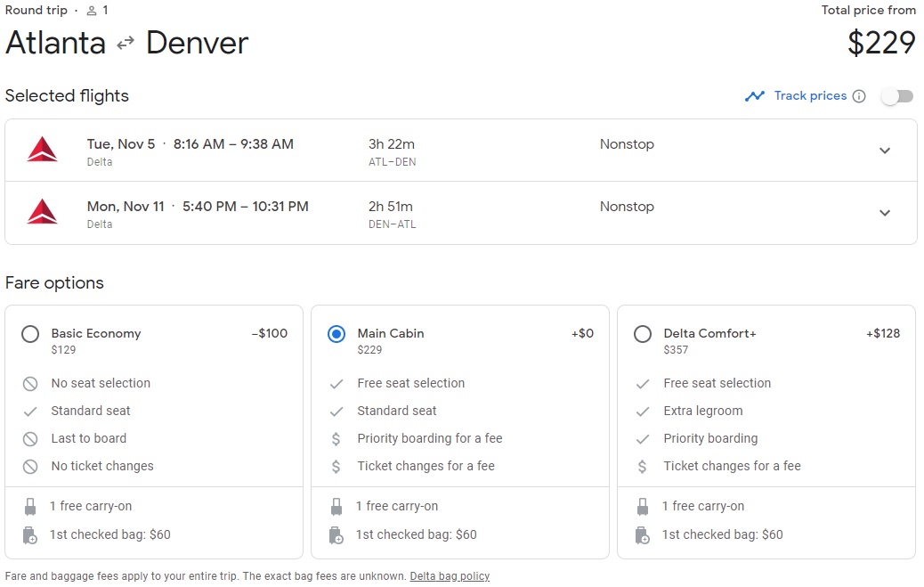Expand the Tue, Nov 5 flight details

tap(884, 151)
